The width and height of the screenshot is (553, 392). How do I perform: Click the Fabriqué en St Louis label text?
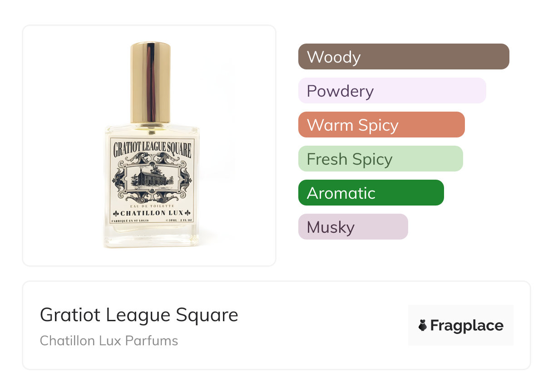coord(129,220)
